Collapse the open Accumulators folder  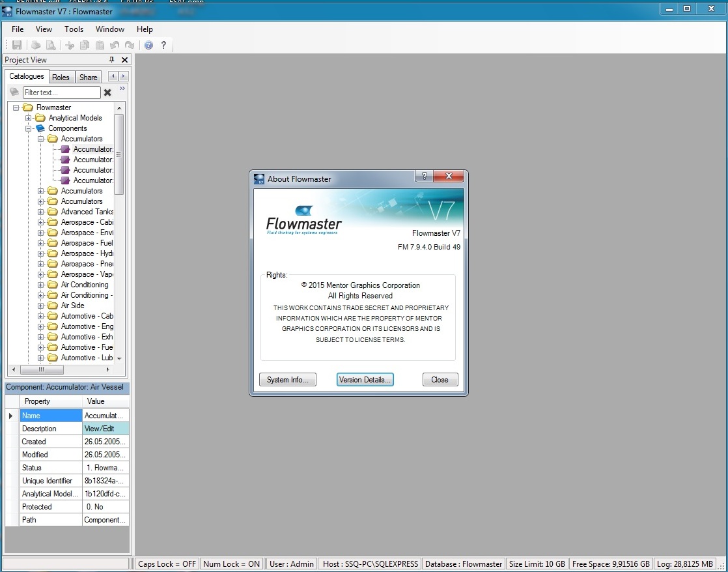41,139
